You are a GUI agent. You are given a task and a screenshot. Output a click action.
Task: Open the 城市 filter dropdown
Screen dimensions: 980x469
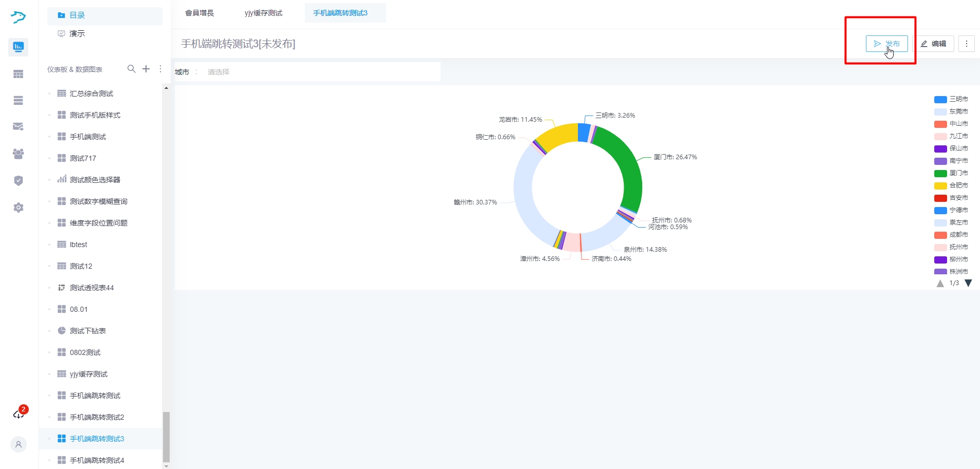tap(319, 72)
